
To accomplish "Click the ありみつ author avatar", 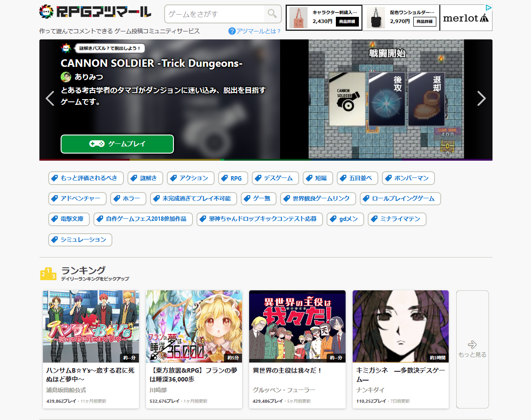I will click(x=66, y=77).
